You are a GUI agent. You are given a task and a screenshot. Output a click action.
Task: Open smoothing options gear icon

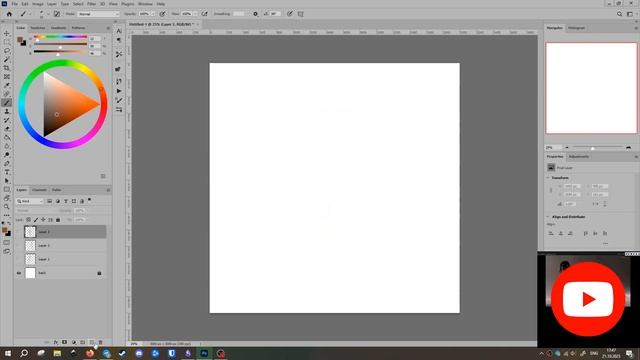(x=256, y=14)
